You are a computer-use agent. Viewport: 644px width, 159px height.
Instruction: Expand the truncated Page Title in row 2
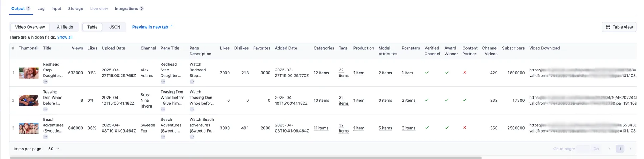tap(163, 109)
